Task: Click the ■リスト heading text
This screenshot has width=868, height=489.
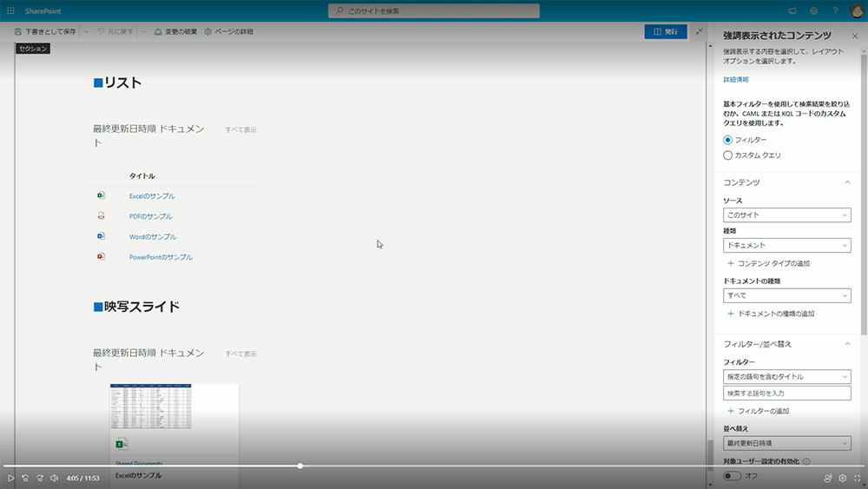Action: pyautogui.click(x=117, y=83)
